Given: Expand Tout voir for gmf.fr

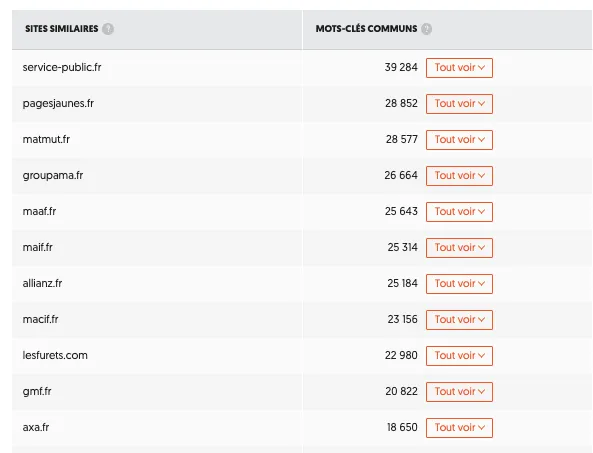Looking at the screenshot, I should (x=459, y=391).
